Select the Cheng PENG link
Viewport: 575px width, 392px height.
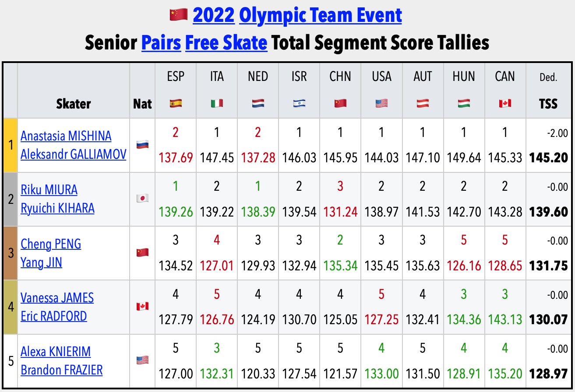coord(51,244)
